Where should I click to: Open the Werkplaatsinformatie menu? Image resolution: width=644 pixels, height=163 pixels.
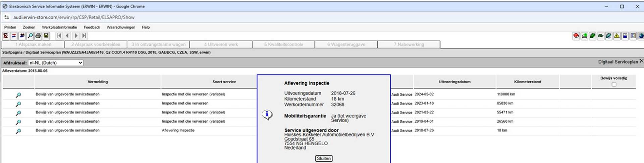point(59,27)
